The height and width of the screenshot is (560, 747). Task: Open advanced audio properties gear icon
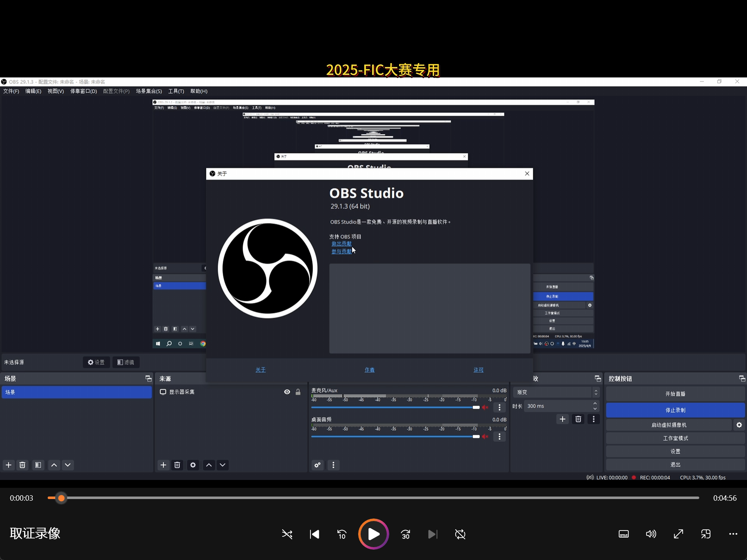[317, 465]
